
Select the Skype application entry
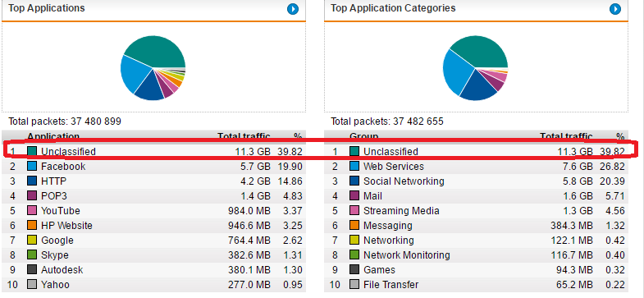point(55,255)
